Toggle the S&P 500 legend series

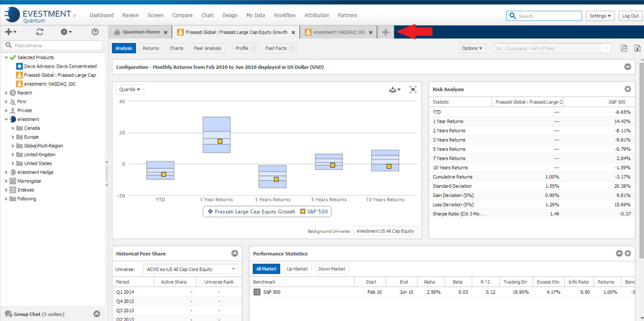pos(314,212)
